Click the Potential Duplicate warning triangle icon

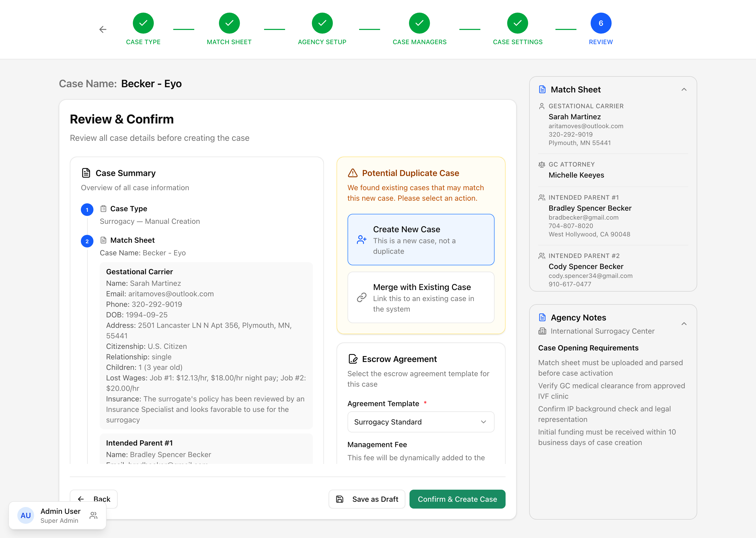(x=353, y=173)
